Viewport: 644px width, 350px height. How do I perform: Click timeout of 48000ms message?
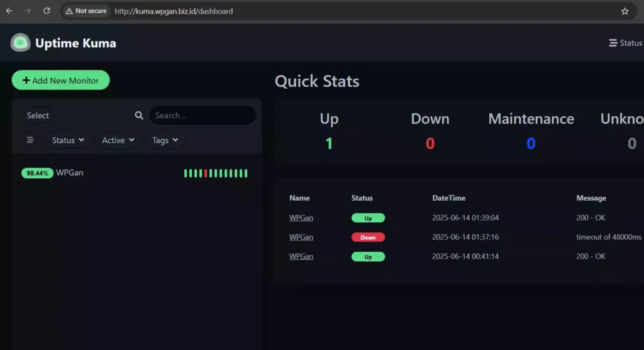tap(609, 237)
